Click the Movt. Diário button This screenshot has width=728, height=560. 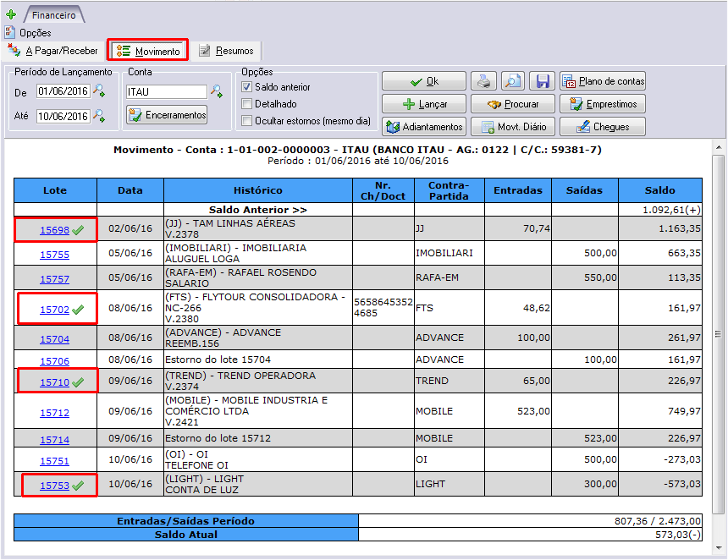[x=513, y=127]
